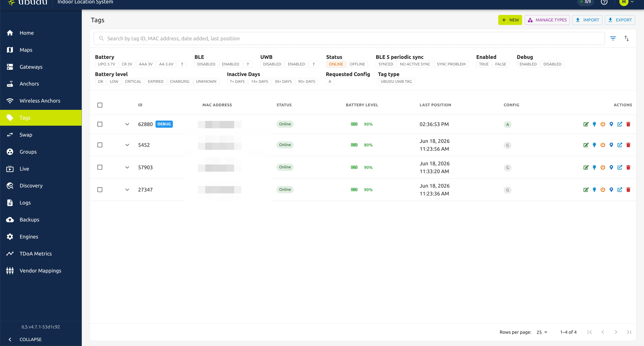644x346 pixels.
Task: Click the lightbulb icon for tag 5452
Action: click(x=594, y=145)
